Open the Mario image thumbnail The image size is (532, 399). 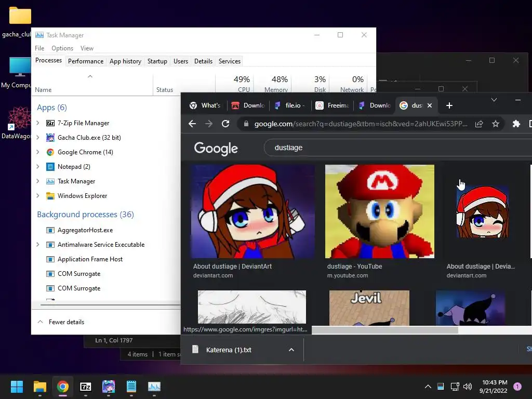380,211
